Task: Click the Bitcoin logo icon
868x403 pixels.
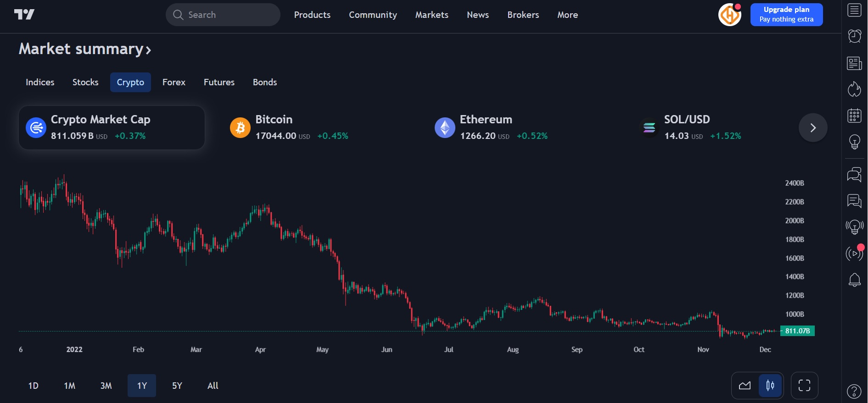Action: pos(240,127)
